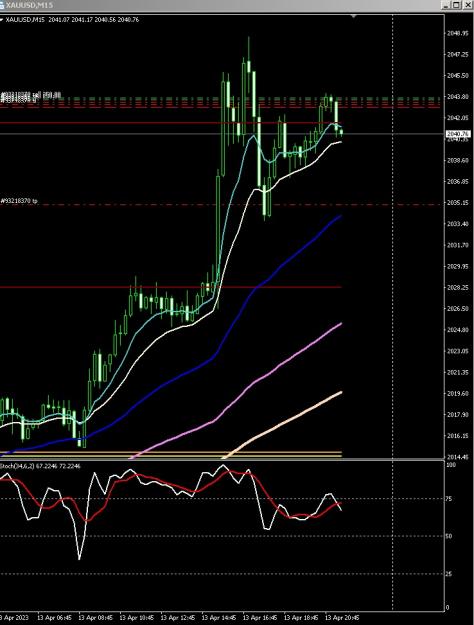474x625 pixels.
Task: Click the 13 Apr 16:45 time label
Action: tap(260, 617)
